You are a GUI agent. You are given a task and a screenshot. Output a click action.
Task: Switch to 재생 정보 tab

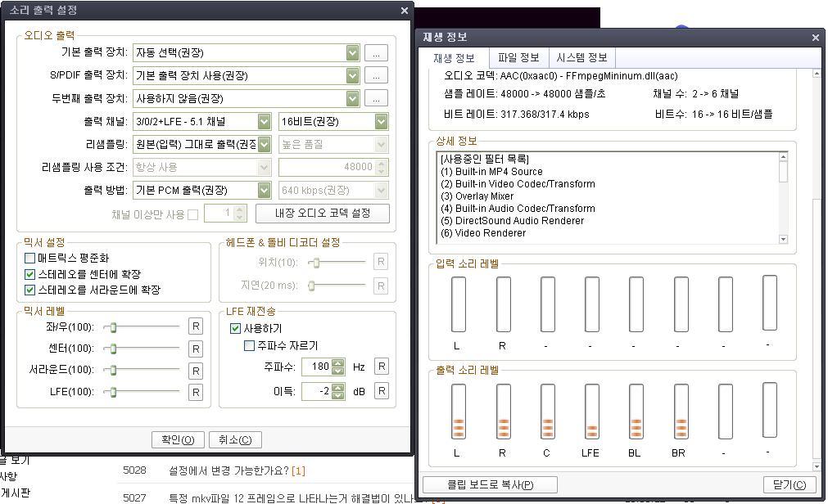click(454, 58)
